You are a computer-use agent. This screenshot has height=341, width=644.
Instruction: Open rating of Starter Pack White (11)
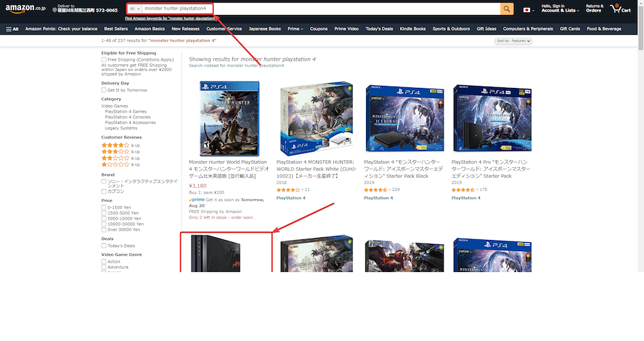pyautogui.click(x=289, y=190)
